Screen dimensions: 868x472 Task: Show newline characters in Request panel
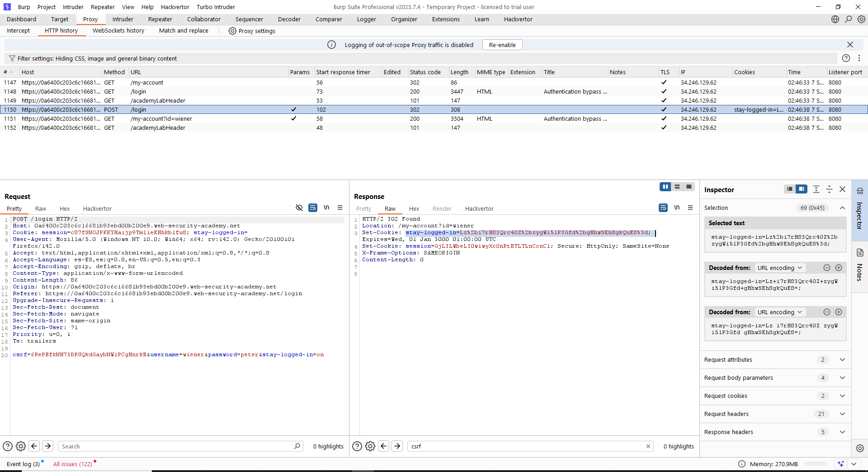[x=326, y=208]
